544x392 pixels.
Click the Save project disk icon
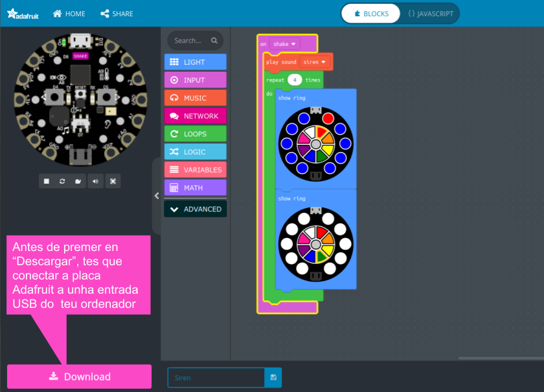[x=273, y=378]
